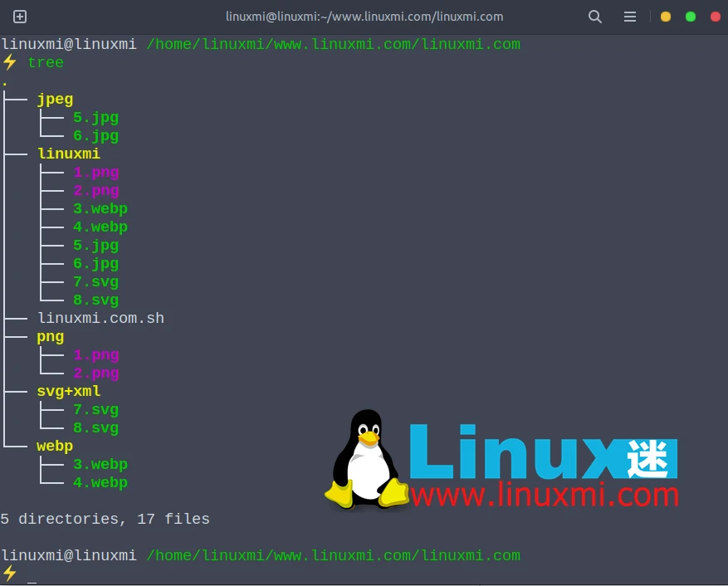
Task: Click the 'linuxmi.com.sh' file name
Action: point(100,318)
